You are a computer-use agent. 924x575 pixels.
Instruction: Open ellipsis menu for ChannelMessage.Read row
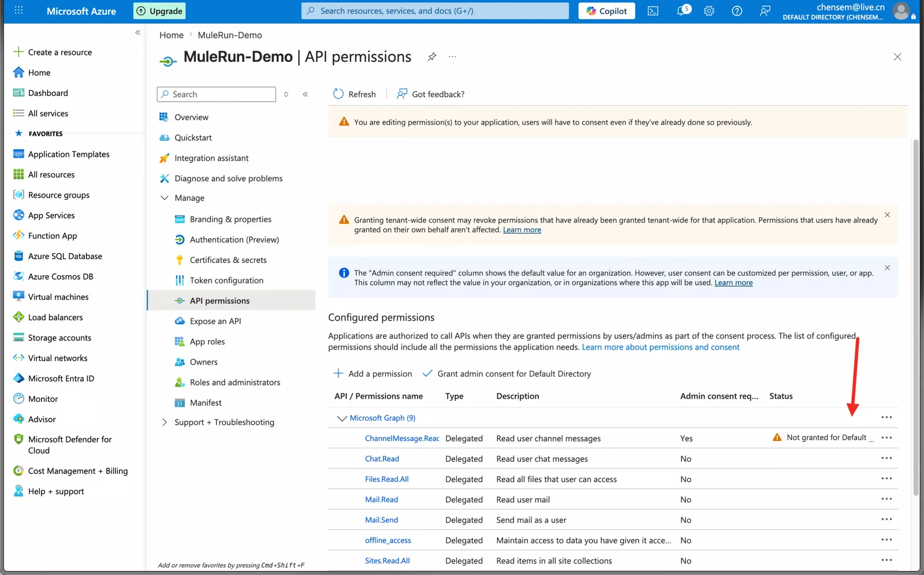tap(886, 437)
